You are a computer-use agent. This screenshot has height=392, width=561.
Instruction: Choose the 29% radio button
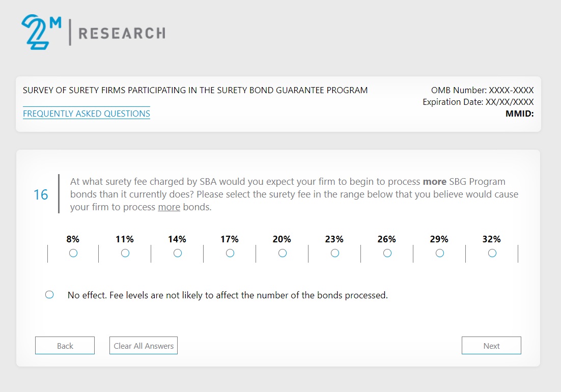440,253
